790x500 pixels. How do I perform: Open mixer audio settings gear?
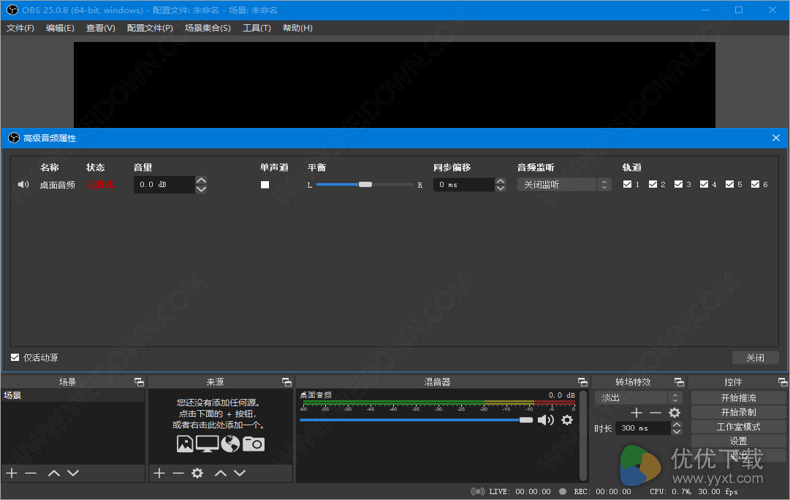pos(567,420)
